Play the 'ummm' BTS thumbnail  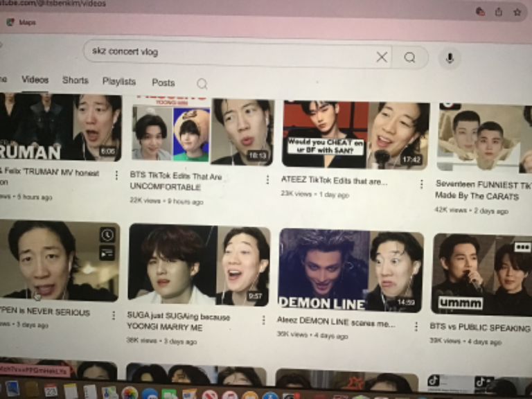tap(482, 274)
